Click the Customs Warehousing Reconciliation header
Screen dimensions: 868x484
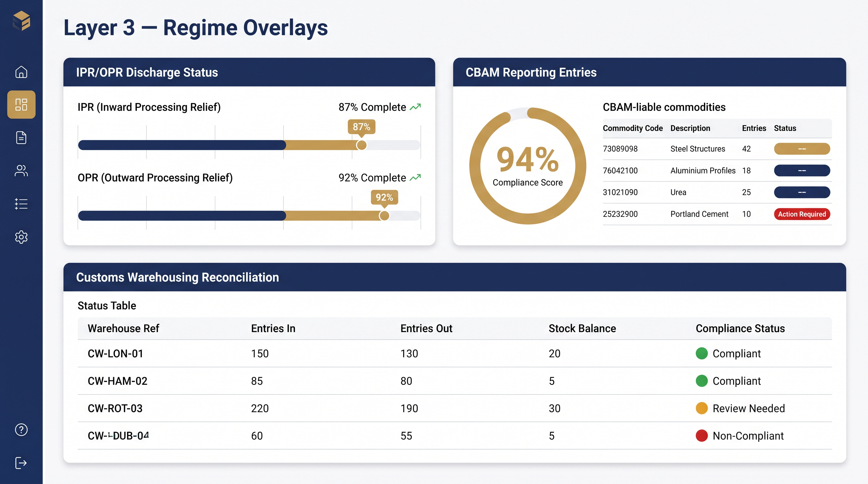(455, 277)
